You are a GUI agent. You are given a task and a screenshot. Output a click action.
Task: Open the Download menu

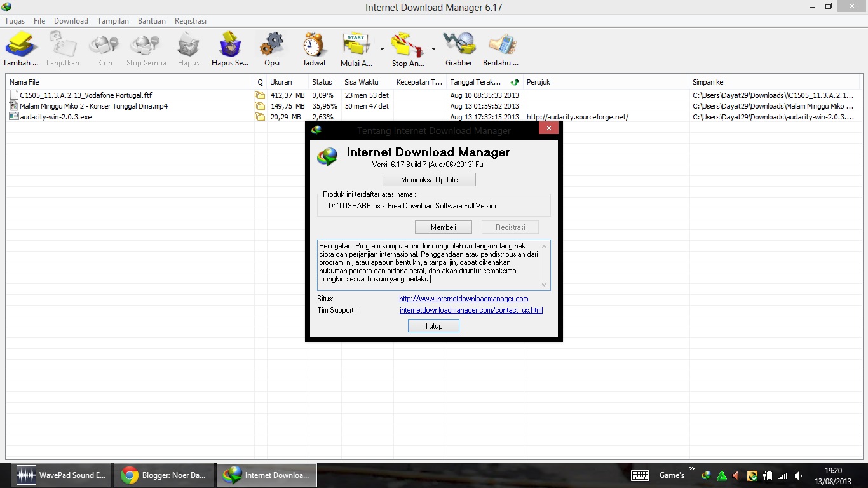point(71,21)
